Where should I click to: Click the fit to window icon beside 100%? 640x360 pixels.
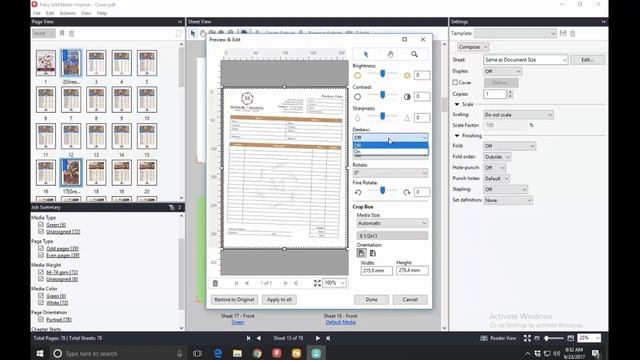(317, 283)
